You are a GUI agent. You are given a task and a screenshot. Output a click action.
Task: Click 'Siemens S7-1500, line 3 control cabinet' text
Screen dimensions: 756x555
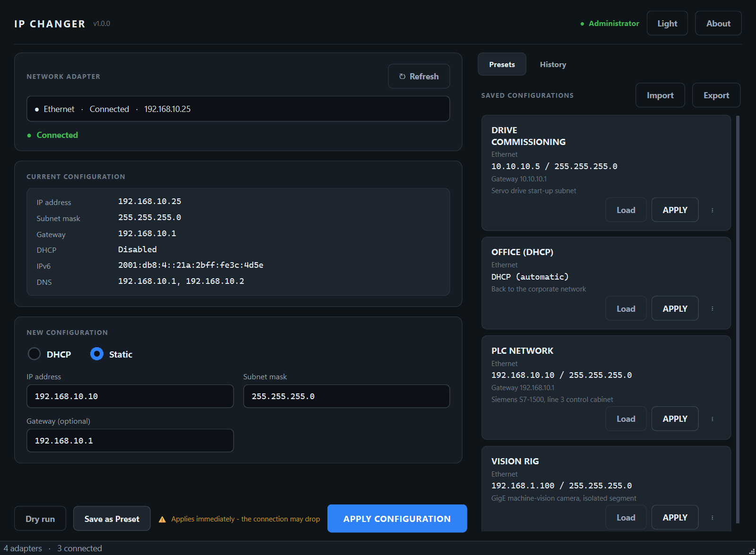pyautogui.click(x=552, y=400)
